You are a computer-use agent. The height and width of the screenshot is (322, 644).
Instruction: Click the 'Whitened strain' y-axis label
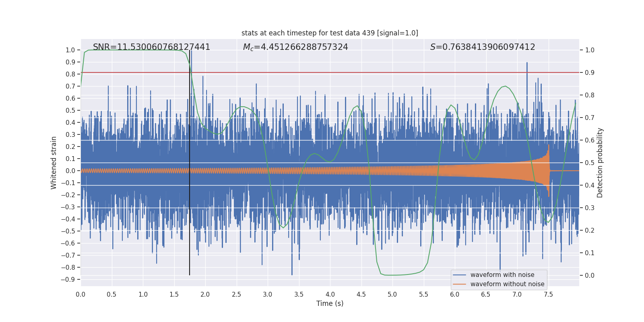(54, 163)
